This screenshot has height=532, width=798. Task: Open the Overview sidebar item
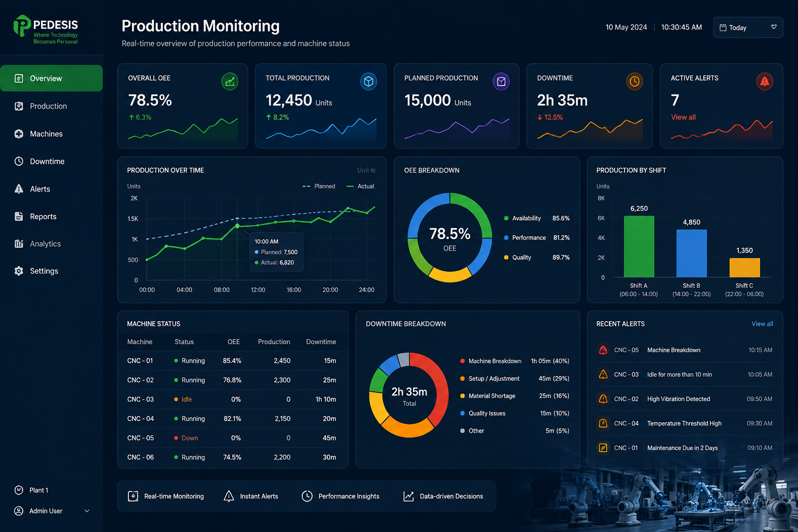click(51, 78)
